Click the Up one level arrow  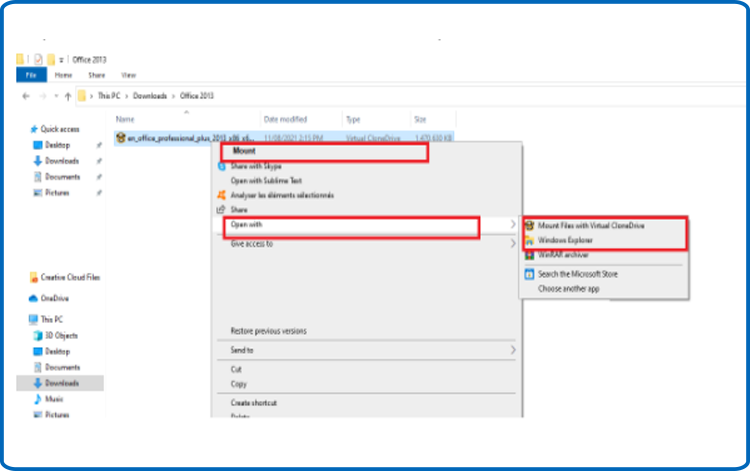click(68, 96)
